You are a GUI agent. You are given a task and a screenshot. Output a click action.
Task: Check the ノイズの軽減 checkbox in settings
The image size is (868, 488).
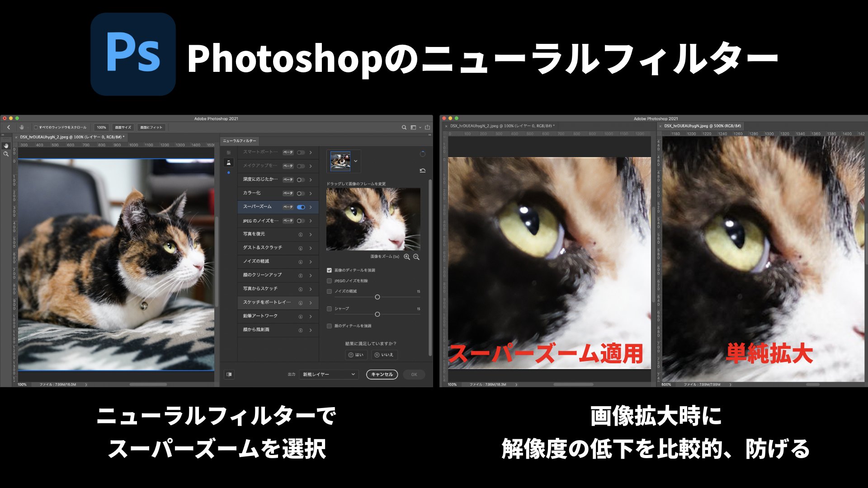pos(329,291)
